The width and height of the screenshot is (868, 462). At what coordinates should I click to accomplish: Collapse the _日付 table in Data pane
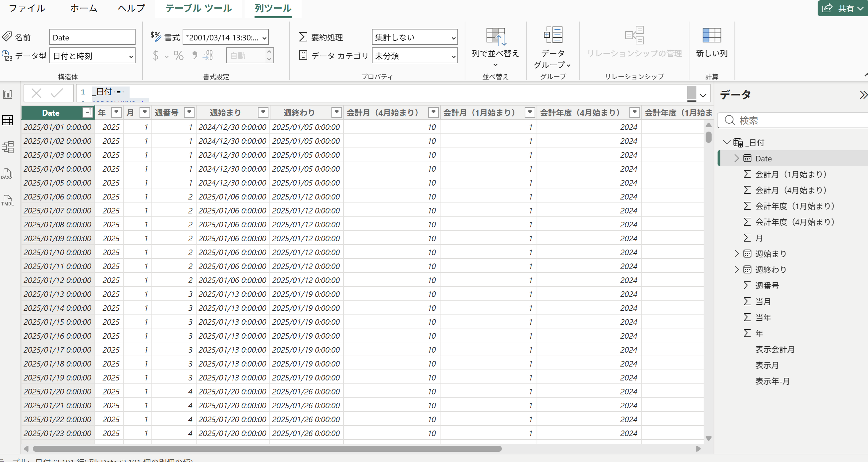tap(726, 142)
